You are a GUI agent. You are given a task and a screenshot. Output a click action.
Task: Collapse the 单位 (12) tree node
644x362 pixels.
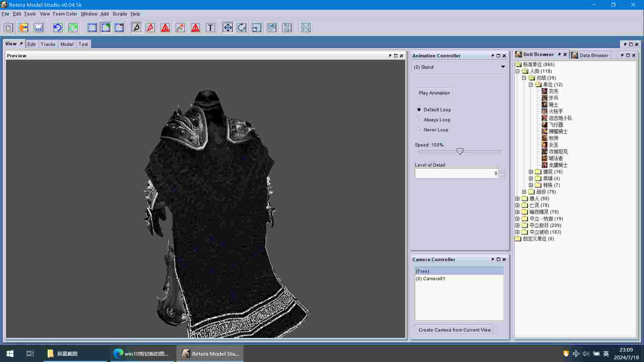(531, 84)
